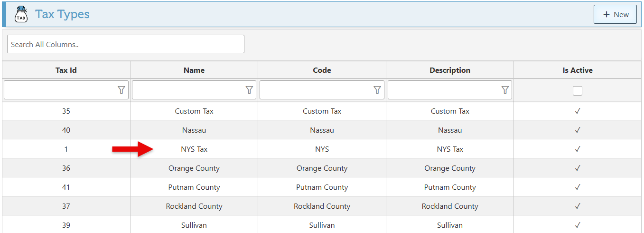
Task: Click the Name filter text box
Action: (188, 90)
